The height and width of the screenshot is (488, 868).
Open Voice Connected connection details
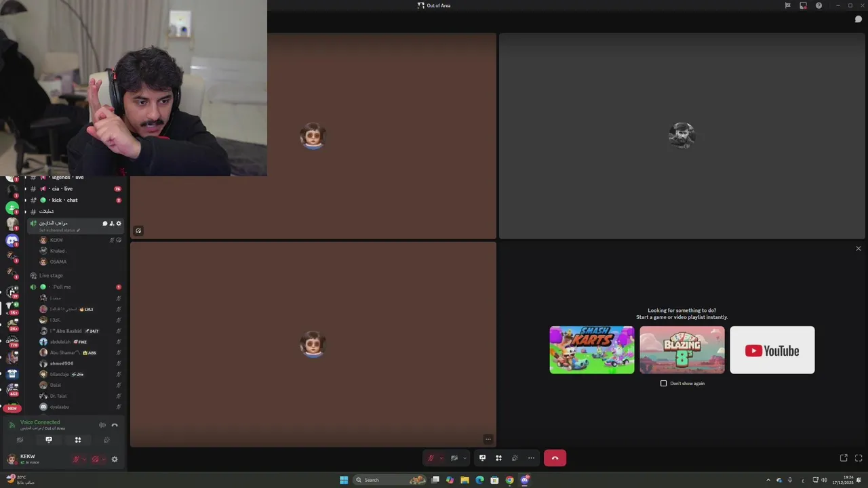click(40, 422)
